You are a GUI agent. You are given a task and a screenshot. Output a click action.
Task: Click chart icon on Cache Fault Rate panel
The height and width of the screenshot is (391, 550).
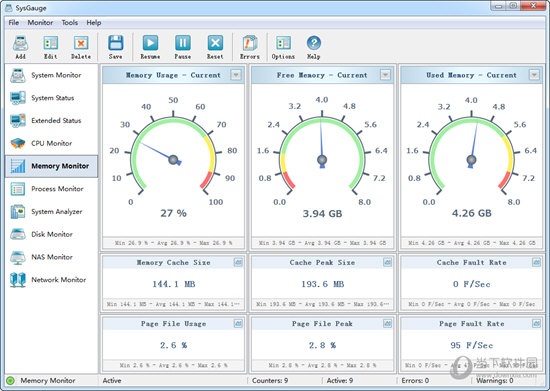tap(536, 262)
